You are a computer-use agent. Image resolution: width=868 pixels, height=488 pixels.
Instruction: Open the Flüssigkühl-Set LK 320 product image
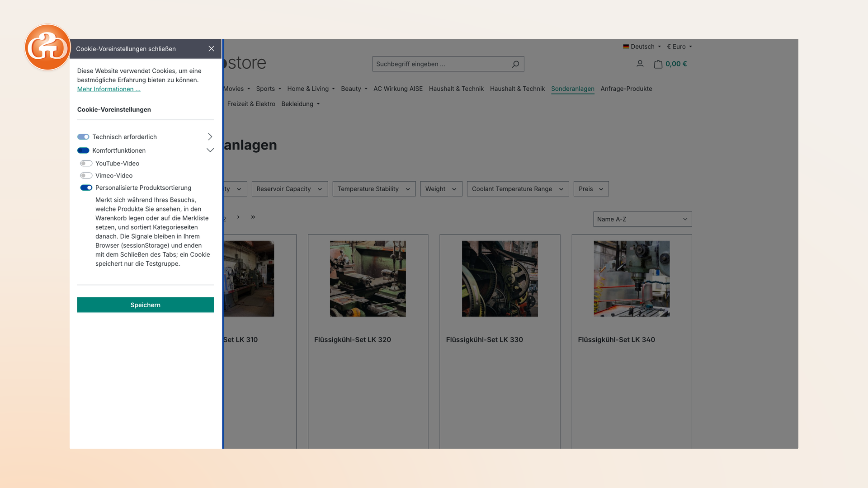[x=368, y=279]
